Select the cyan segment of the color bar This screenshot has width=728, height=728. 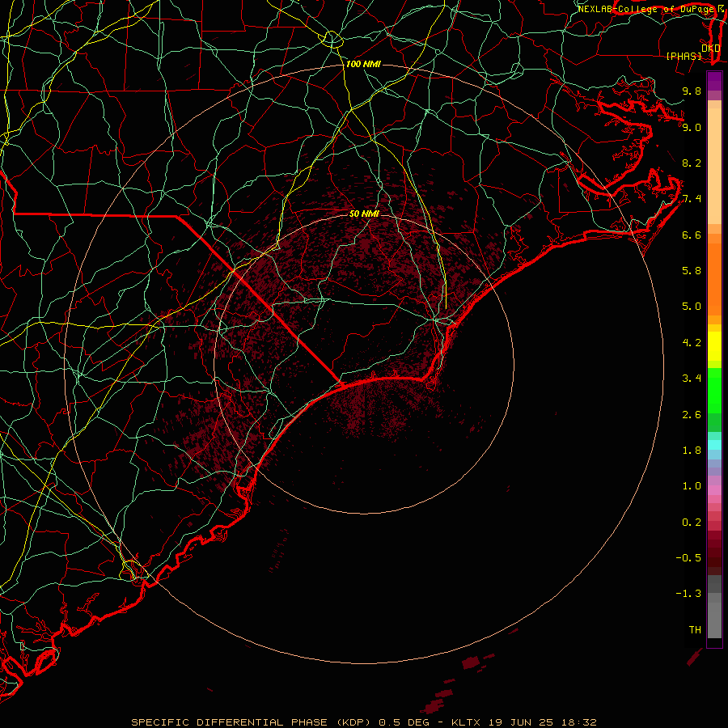pyautogui.click(x=714, y=445)
